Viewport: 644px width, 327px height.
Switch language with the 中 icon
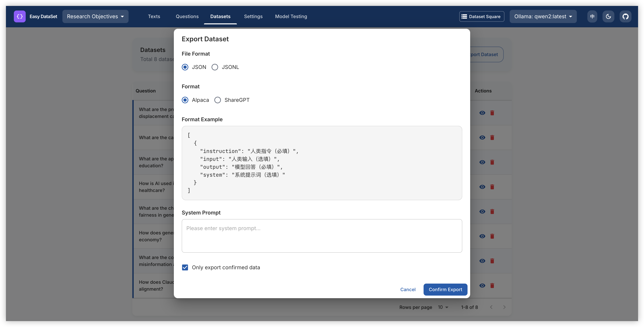592,16
